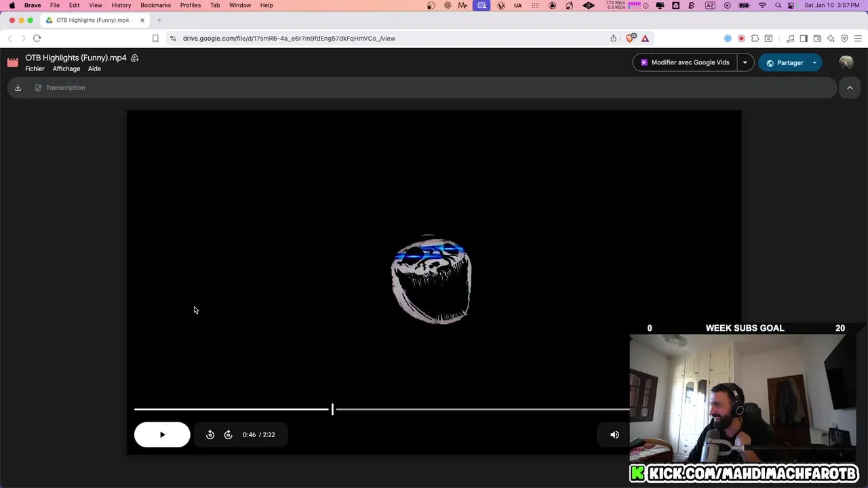
Task: Select the OTB Highlights browser tab
Action: coord(95,20)
